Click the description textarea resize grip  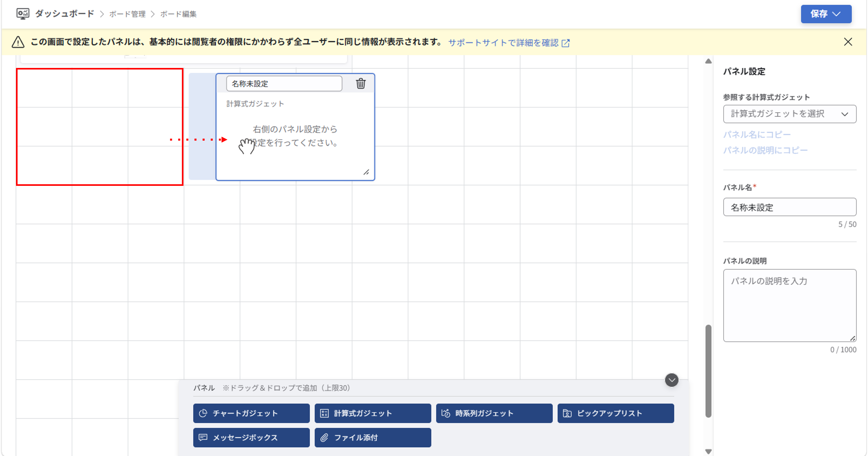point(852,338)
